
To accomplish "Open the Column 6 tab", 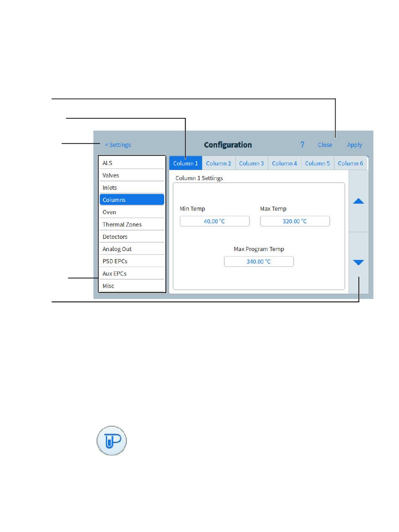I will pos(351,163).
